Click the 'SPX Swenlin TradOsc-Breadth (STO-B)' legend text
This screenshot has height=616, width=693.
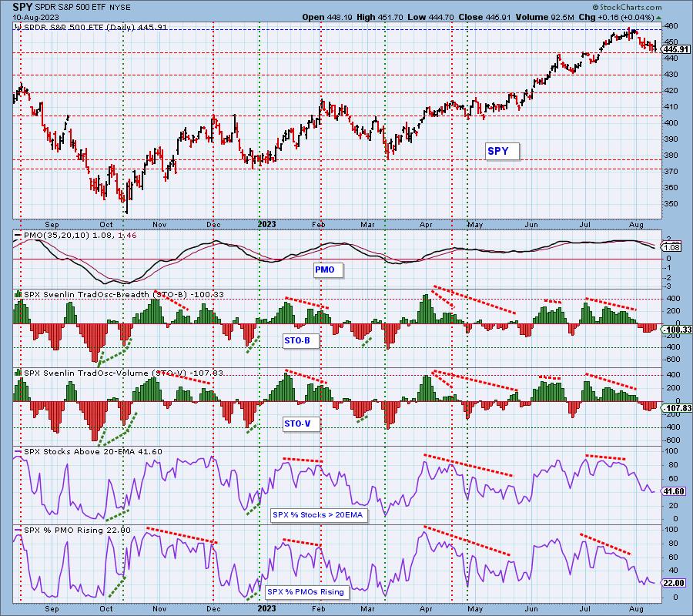[x=106, y=294]
